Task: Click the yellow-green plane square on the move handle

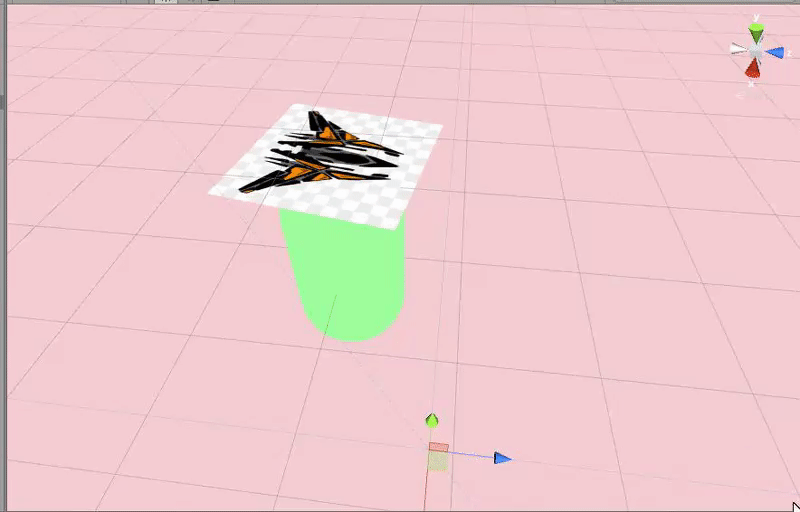Action: (438, 462)
